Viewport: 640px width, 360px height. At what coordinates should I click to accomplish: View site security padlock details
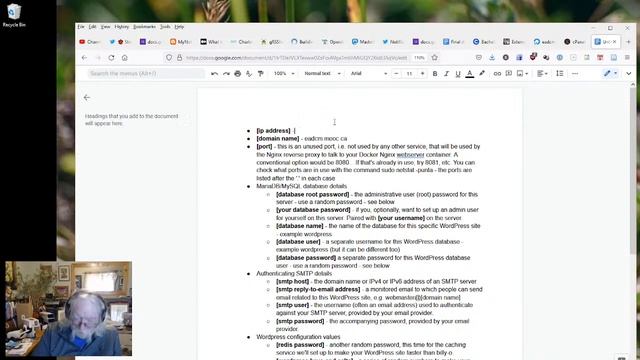pos(179,58)
